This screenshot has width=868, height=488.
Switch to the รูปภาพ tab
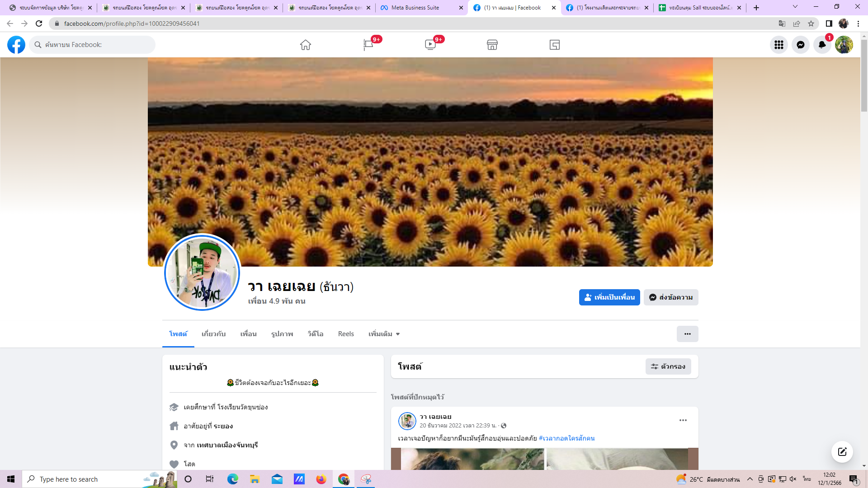282,334
